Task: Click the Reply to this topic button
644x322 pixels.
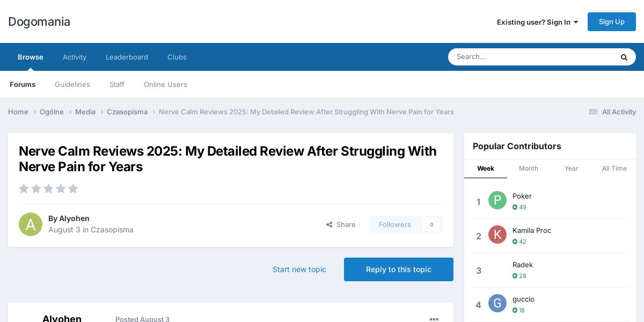Action: [x=399, y=269]
